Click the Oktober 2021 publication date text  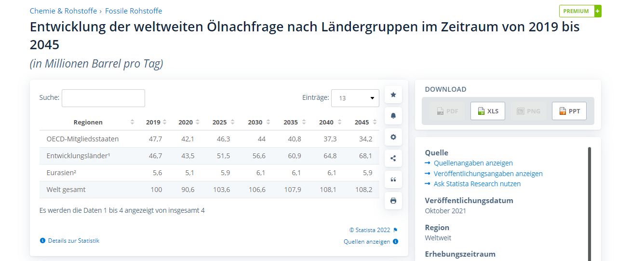(445, 211)
